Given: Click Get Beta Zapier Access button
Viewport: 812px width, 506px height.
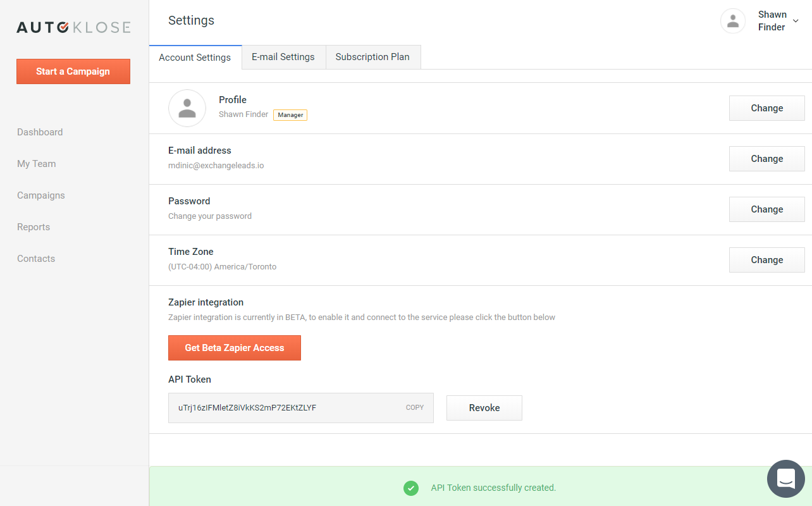Looking at the screenshot, I should pyautogui.click(x=235, y=348).
